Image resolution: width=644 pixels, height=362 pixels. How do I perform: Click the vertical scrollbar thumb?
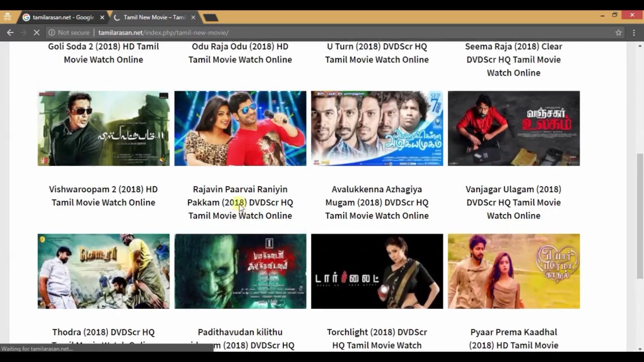click(x=639, y=215)
